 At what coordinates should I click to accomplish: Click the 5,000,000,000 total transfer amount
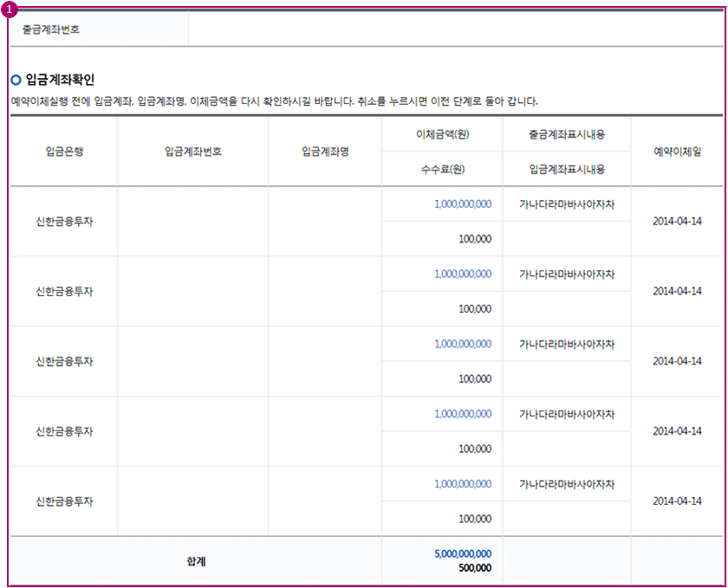463,553
